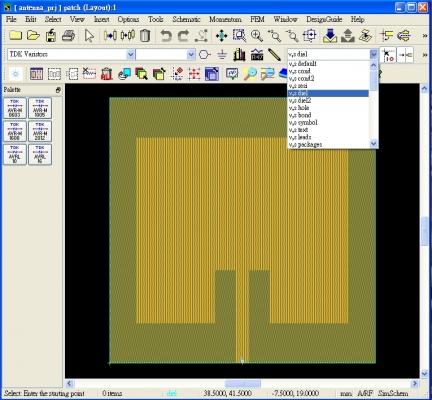This screenshot has width=432, height=400.
Task: Click the trash Delete icon
Action: [x=145, y=35]
